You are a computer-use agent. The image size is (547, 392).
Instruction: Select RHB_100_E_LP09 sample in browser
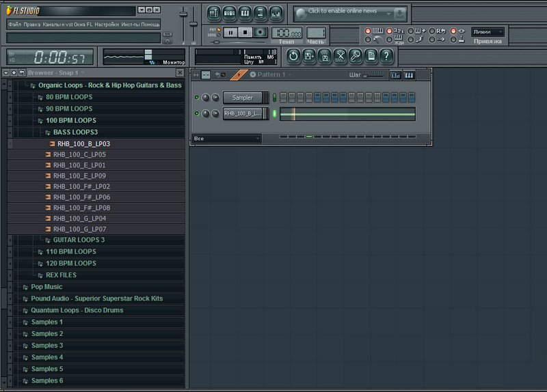[x=79, y=175]
